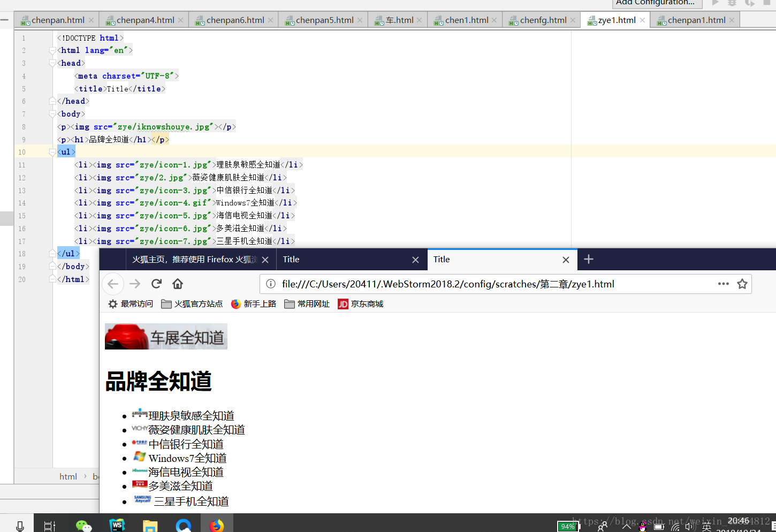Viewport: 776px width, 532px height.
Task: Close the chenpan.html editor tab
Action: point(91,20)
